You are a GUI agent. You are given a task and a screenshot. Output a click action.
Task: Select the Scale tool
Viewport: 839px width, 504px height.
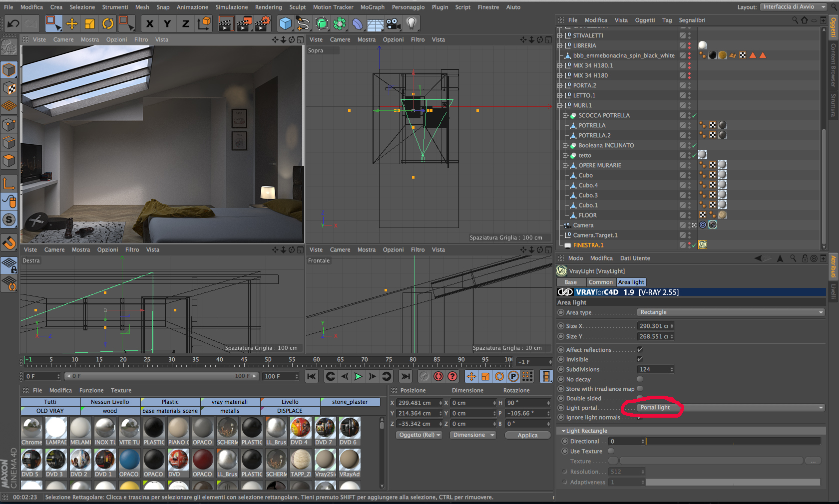tap(90, 23)
